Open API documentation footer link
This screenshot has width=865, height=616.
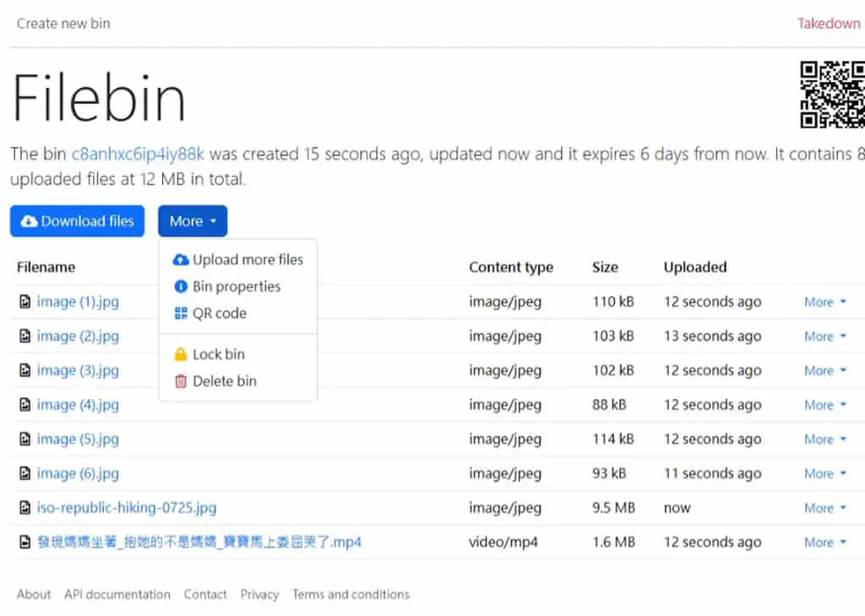(117, 595)
